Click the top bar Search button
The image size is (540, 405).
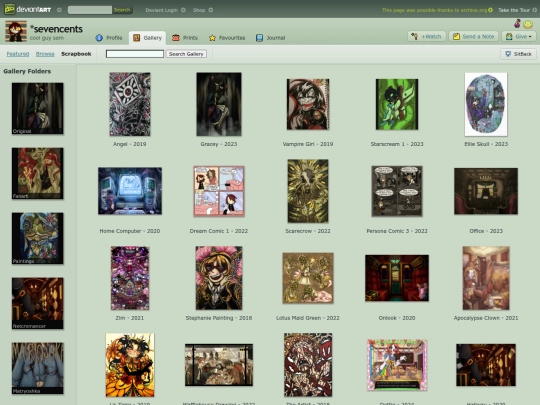point(122,10)
